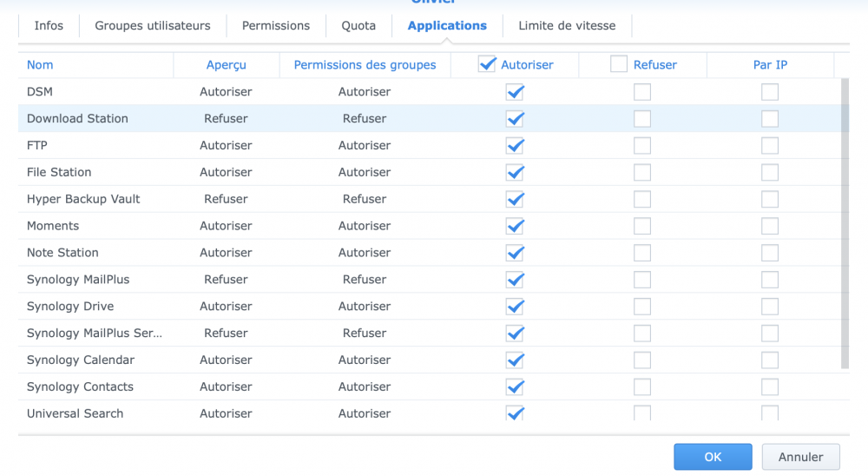Select the Note Station row
Screen dimensions: 868x476
tap(62, 253)
